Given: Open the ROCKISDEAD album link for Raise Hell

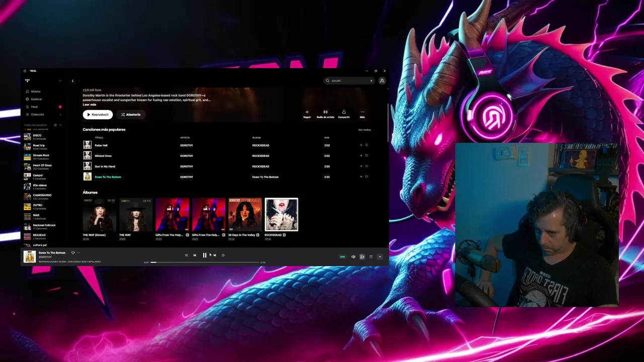Looking at the screenshot, I should [261, 145].
